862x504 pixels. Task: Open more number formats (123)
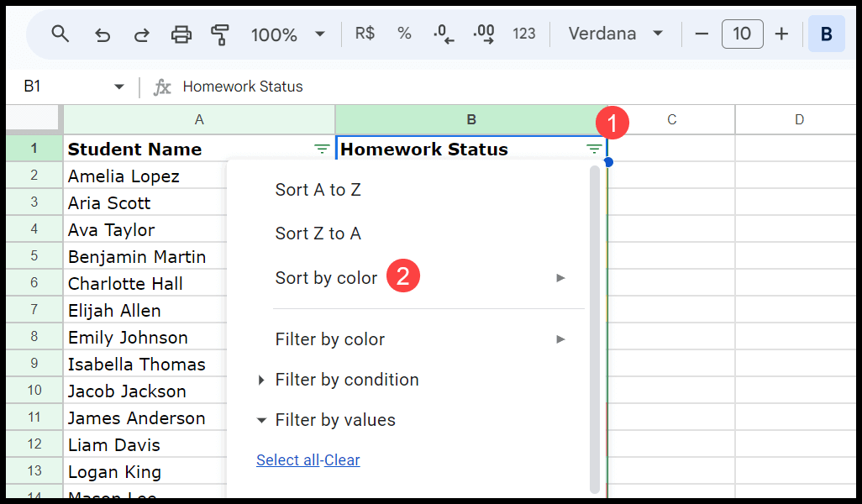524,34
